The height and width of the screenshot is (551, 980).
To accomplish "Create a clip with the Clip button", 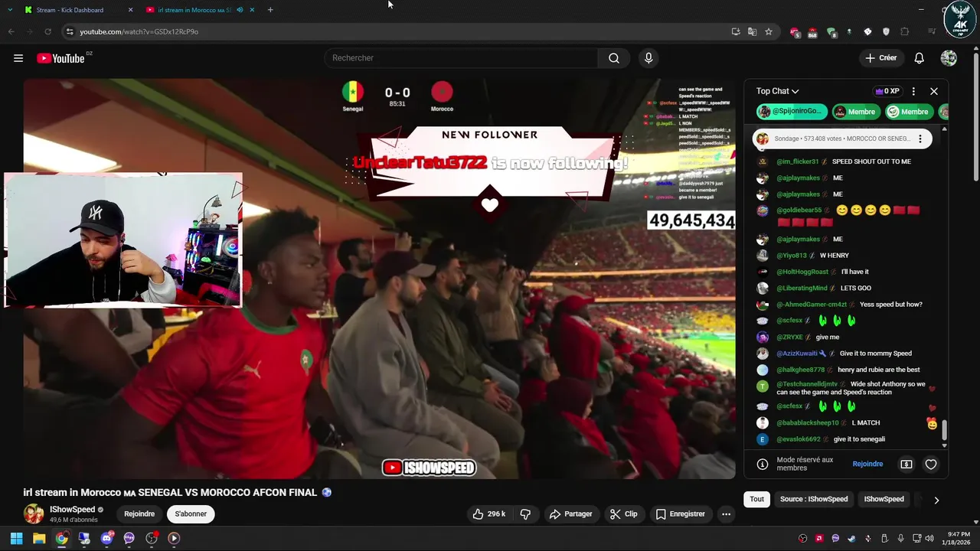I will (x=623, y=514).
